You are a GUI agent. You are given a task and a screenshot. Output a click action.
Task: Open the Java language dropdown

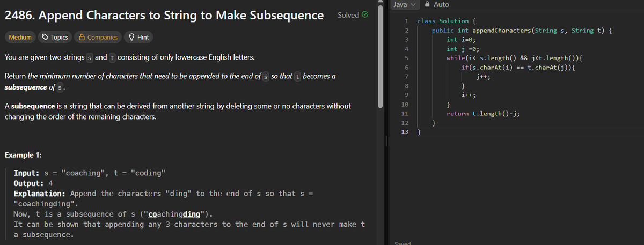click(405, 4)
